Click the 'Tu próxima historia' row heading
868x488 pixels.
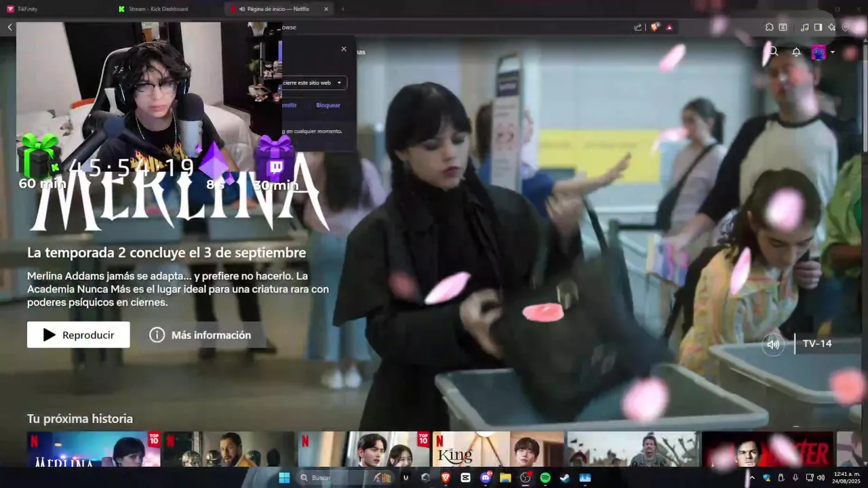(80, 419)
